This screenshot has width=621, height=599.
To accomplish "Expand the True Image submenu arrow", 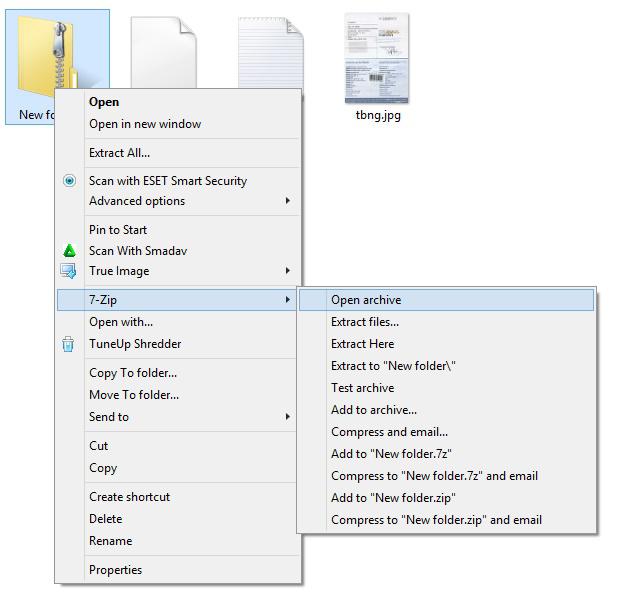I will (288, 271).
